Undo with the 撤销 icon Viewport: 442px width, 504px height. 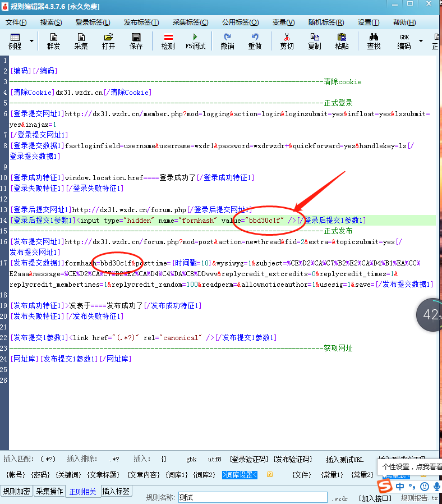pos(227,41)
